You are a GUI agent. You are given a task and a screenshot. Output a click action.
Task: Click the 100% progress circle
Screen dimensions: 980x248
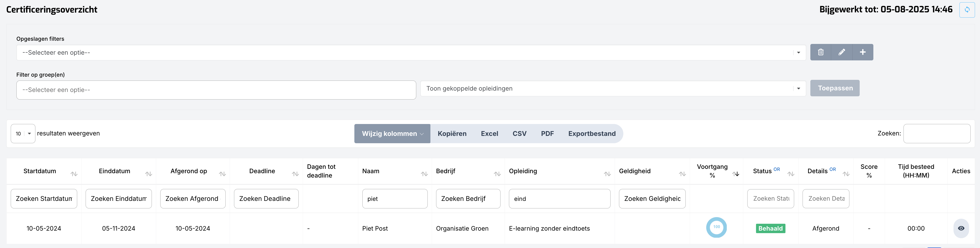716,227
